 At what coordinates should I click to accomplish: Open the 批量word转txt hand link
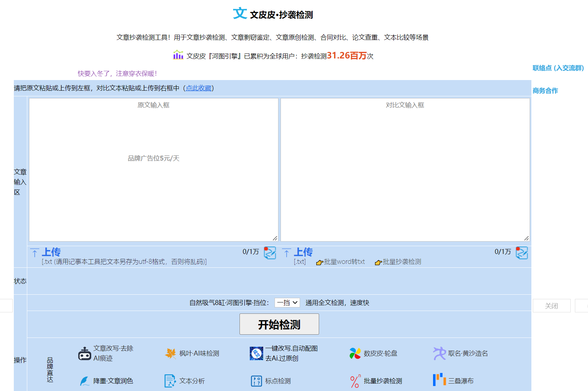(341, 262)
